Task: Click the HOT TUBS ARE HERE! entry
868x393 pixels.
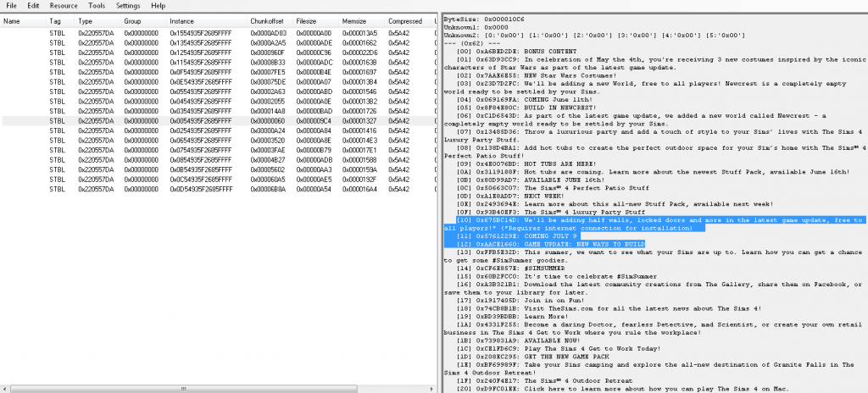Action: [527, 164]
